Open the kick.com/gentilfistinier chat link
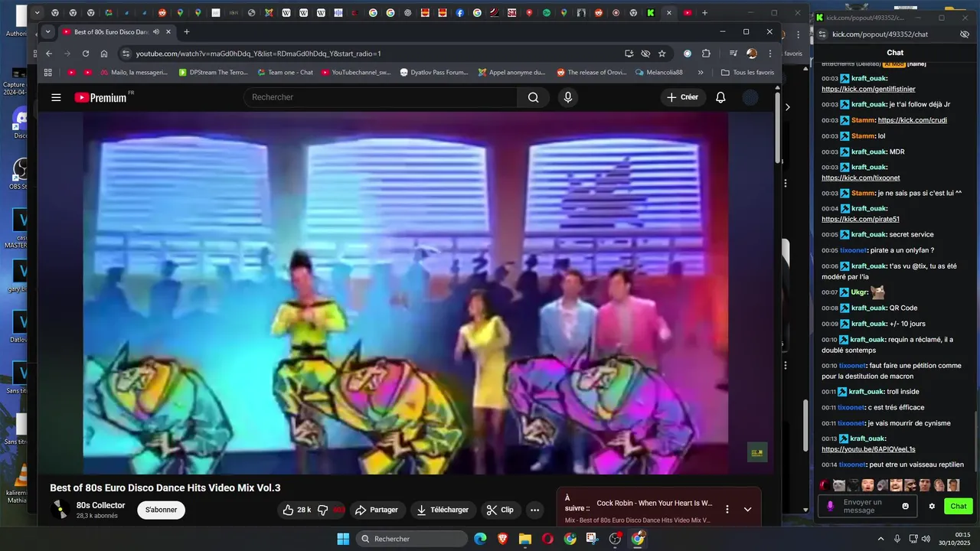This screenshot has height=551, width=980. pos(868,90)
